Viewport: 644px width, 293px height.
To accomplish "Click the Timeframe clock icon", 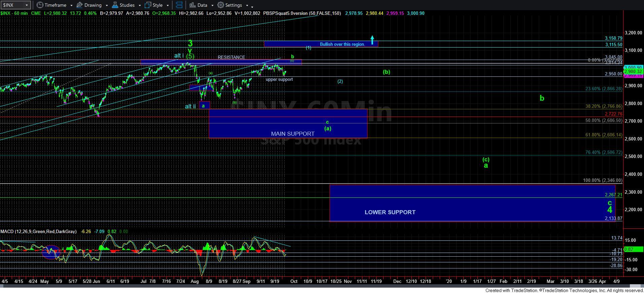I will [40, 5].
